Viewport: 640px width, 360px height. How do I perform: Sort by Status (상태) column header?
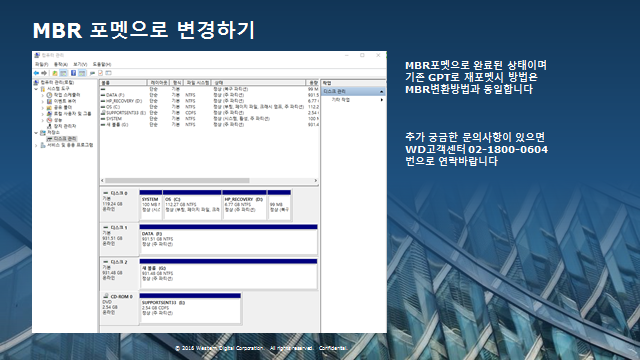pyautogui.click(x=258, y=83)
